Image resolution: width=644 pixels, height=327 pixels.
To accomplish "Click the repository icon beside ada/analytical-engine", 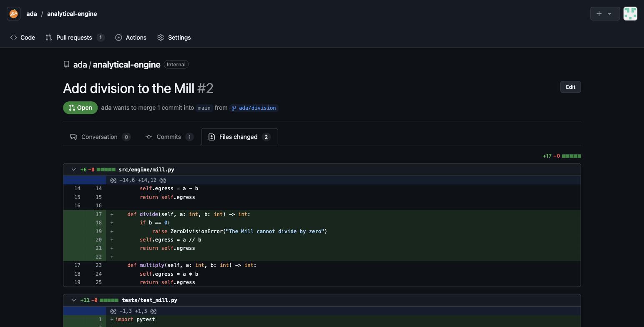I will 66,65.
